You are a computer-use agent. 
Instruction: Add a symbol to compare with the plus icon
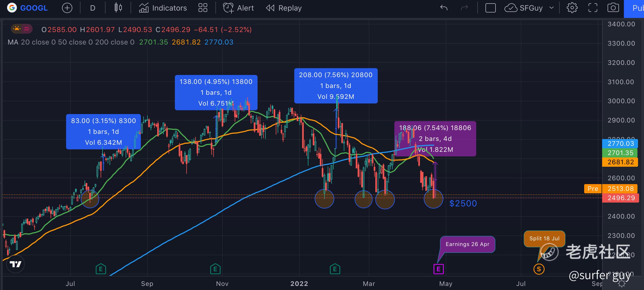(x=67, y=8)
